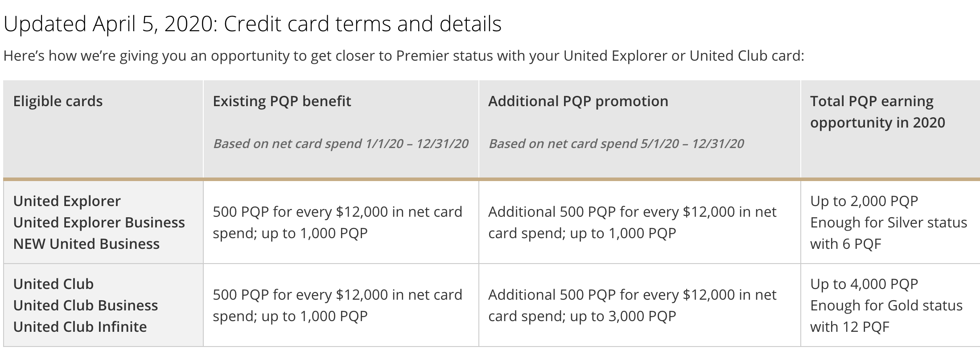The width and height of the screenshot is (980, 355).
Task: Click the Club row's existing PQP benefit cell
Action: tap(337, 305)
